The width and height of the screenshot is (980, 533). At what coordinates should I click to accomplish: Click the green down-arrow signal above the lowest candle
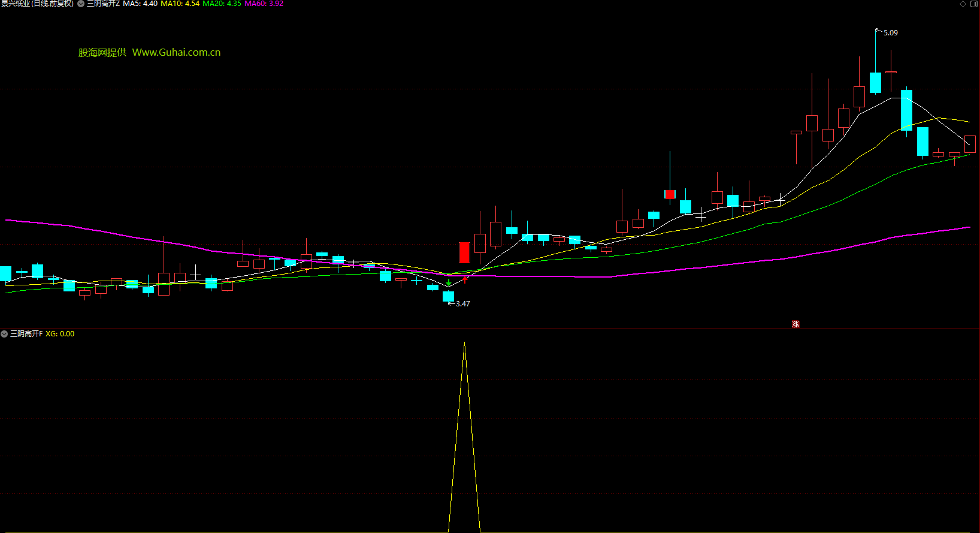tap(449, 282)
